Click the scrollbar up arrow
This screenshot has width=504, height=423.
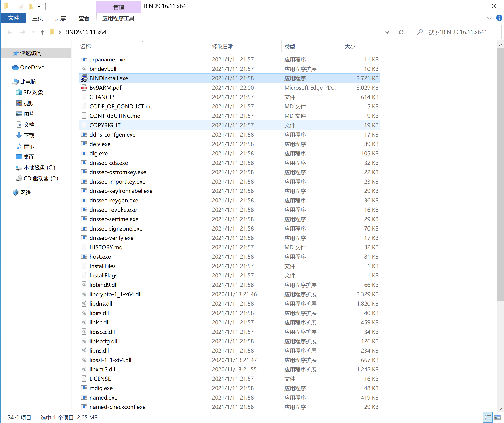coord(500,45)
